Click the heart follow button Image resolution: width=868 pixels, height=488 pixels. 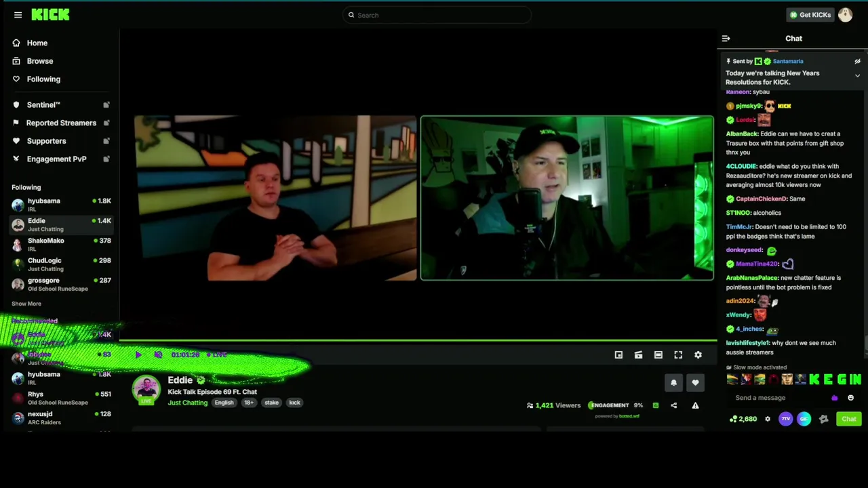695,383
